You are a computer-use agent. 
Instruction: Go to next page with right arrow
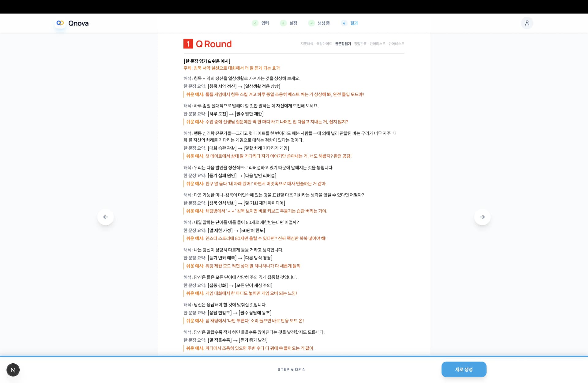482,217
